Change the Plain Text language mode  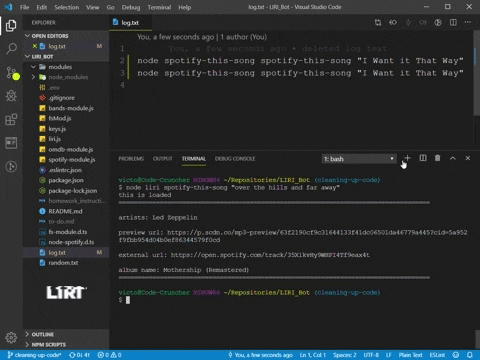(410, 355)
